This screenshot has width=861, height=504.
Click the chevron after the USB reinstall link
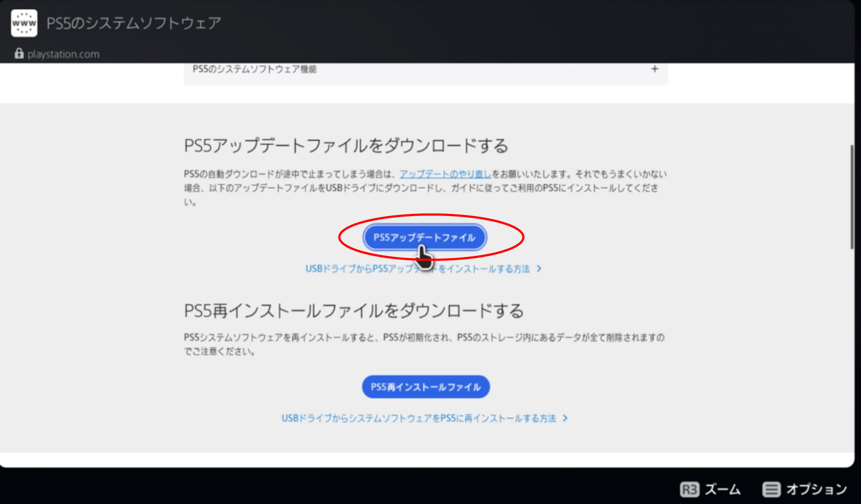pos(565,418)
